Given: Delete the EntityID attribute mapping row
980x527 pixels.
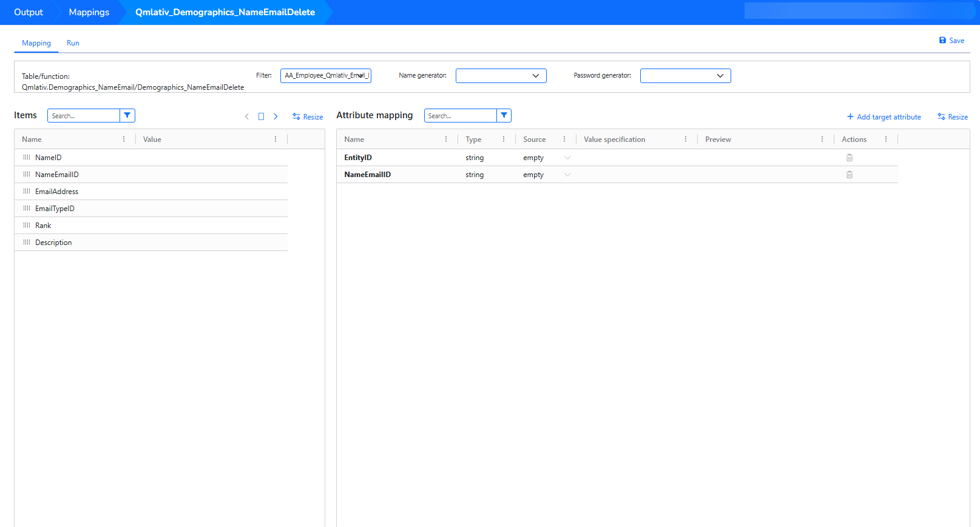Looking at the screenshot, I should click(x=850, y=158).
